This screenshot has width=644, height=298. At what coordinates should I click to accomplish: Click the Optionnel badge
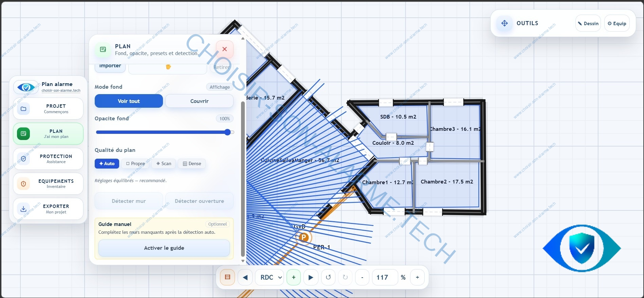218,224
